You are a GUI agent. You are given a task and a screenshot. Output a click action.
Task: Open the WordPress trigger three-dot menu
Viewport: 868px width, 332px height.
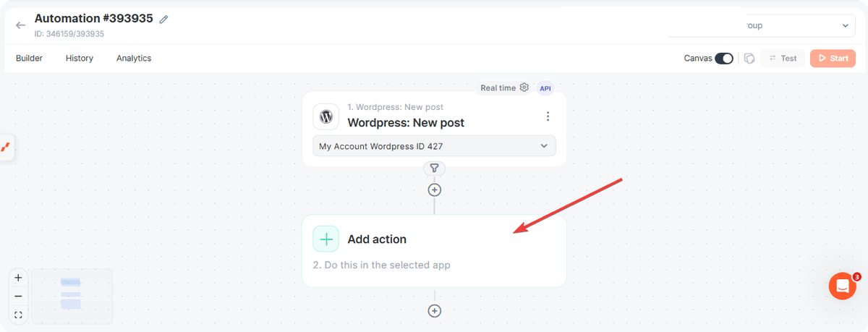point(548,116)
